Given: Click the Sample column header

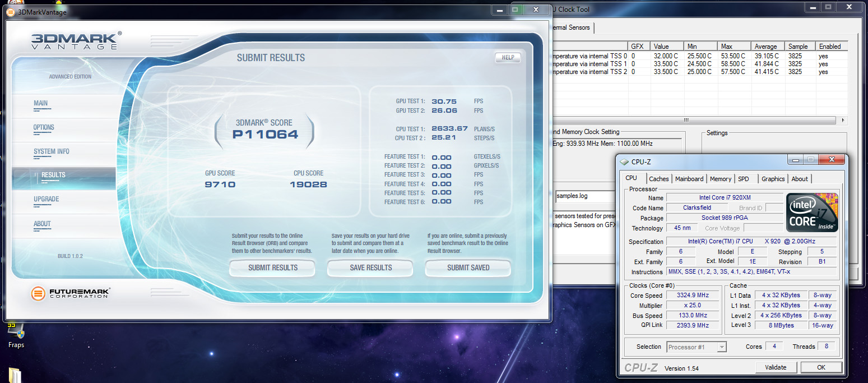Looking at the screenshot, I should (x=800, y=46).
